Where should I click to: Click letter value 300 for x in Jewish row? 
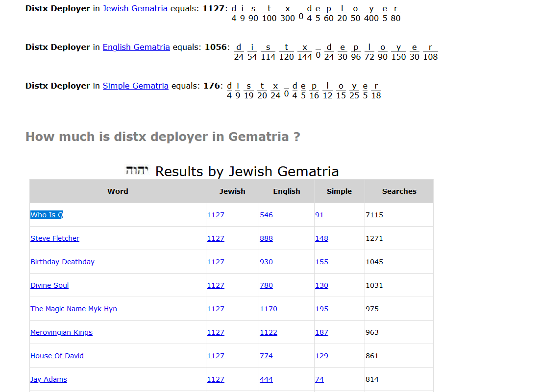point(288,18)
